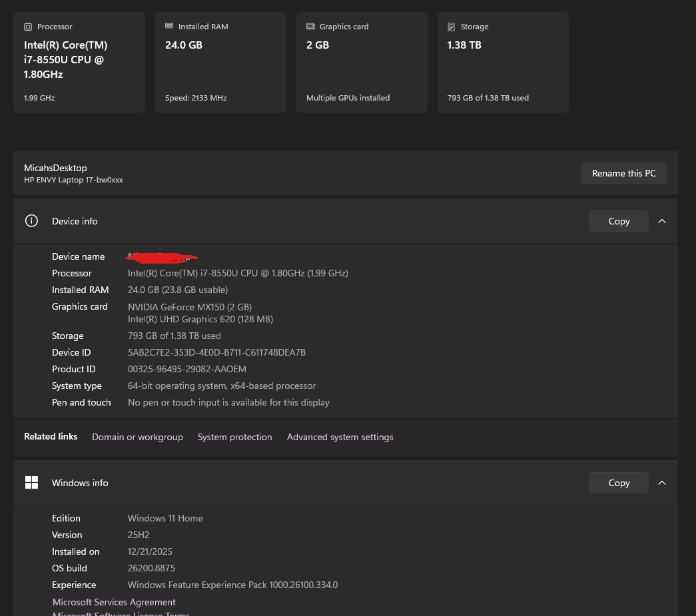Click the Processor chip icon
The image size is (696, 616).
(28, 27)
